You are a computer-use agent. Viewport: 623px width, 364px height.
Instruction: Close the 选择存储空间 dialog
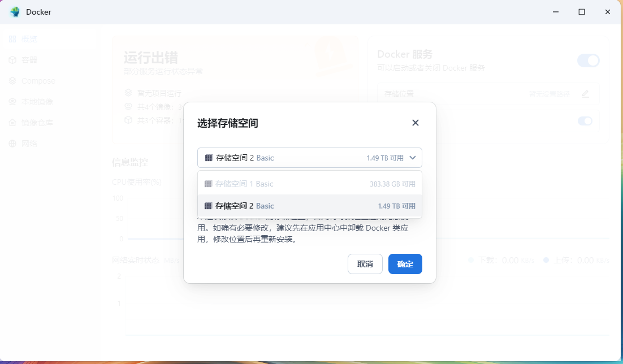pyautogui.click(x=415, y=123)
